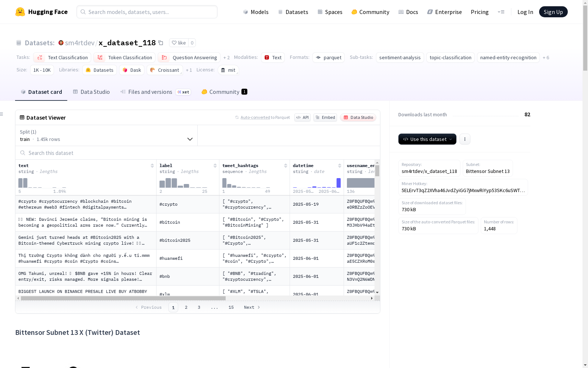
Task: Click the Sign Up button
Action: [x=553, y=12]
